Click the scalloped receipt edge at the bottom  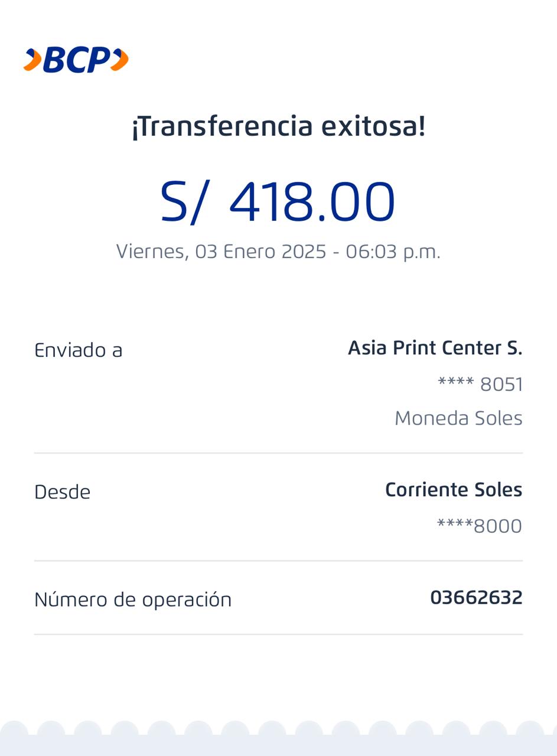[x=278, y=738]
